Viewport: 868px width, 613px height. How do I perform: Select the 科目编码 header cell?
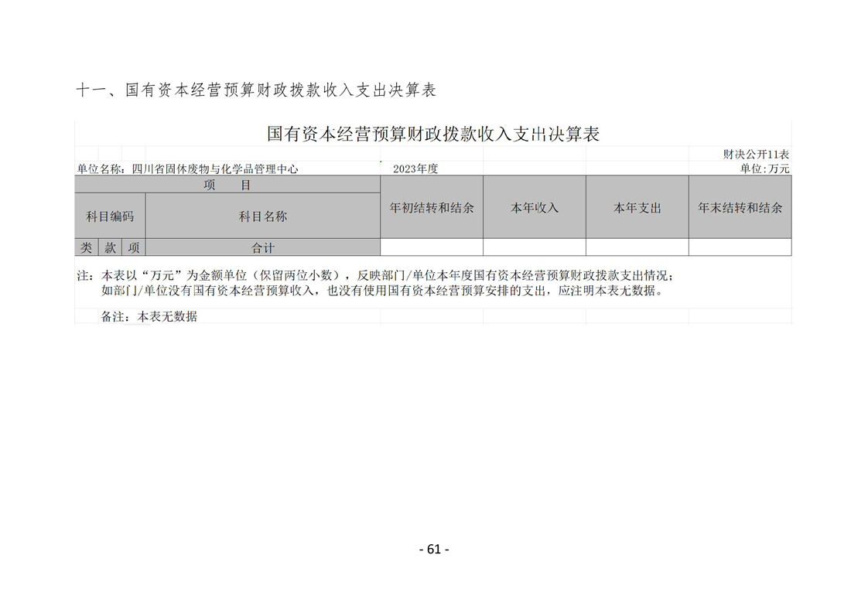pos(110,216)
